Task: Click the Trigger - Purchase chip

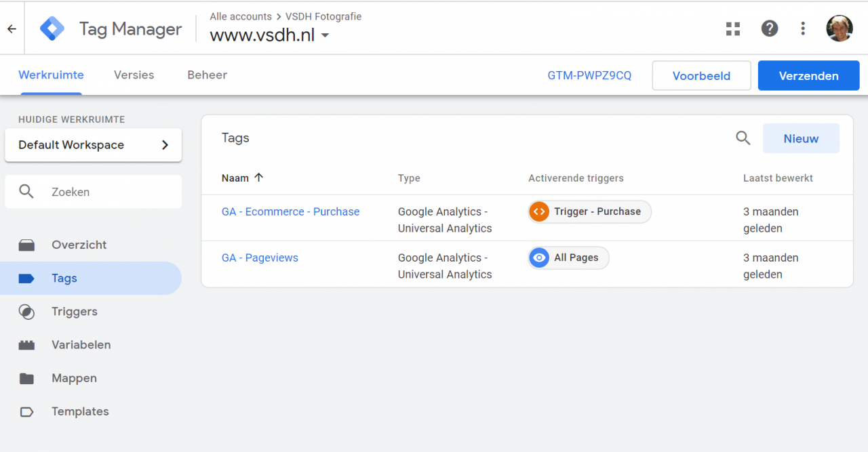Action: pyautogui.click(x=589, y=211)
